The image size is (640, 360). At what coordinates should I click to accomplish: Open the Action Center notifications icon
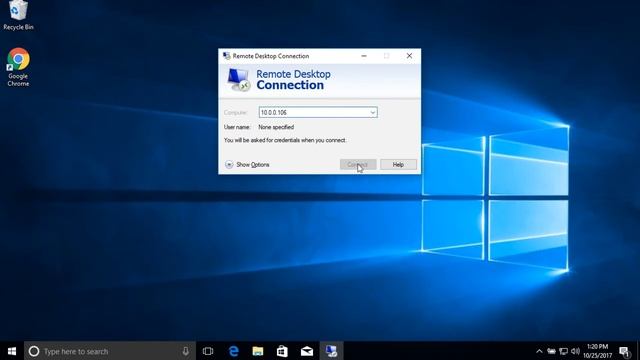pos(624,351)
